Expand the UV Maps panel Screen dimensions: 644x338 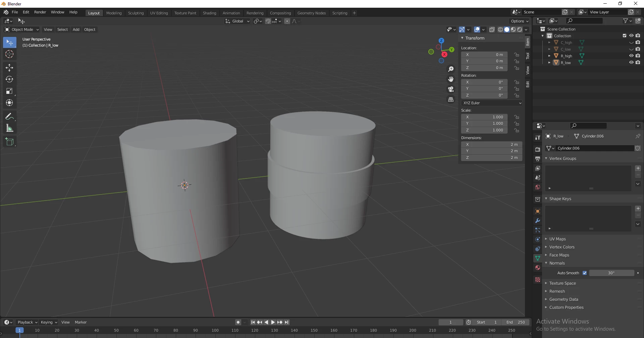point(557,239)
